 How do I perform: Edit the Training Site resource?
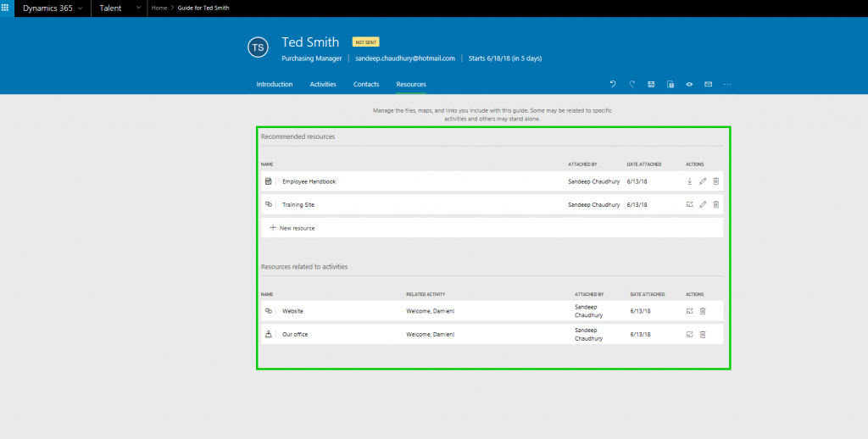[x=703, y=204]
